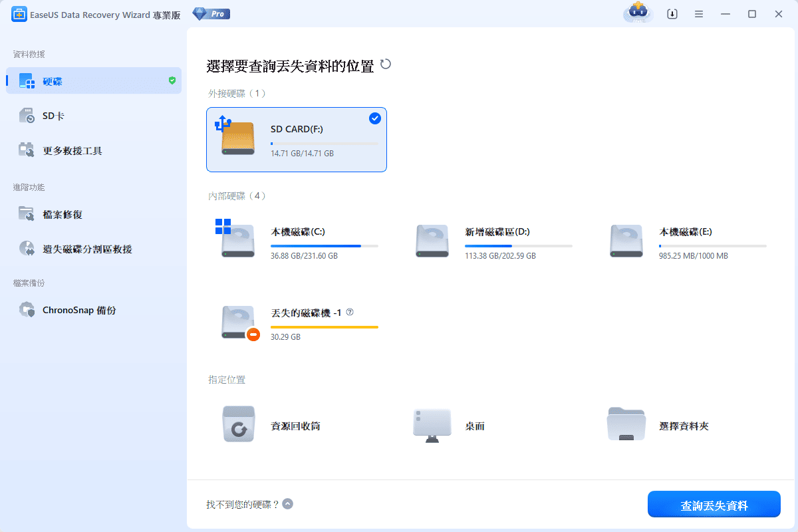Click the 新增磁碟區(D:) drive icon
798x532 pixels.
click(432, 240)
